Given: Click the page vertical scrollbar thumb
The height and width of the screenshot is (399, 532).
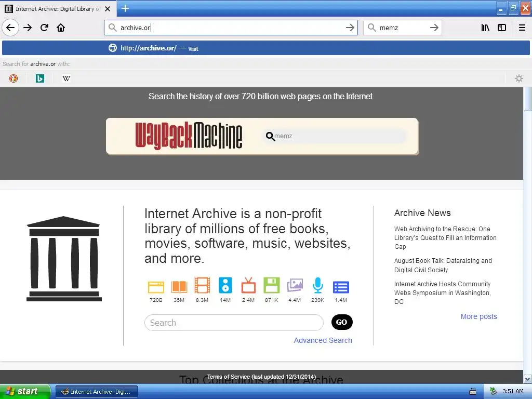Looking at the screenshot, I should pos(527,99).
